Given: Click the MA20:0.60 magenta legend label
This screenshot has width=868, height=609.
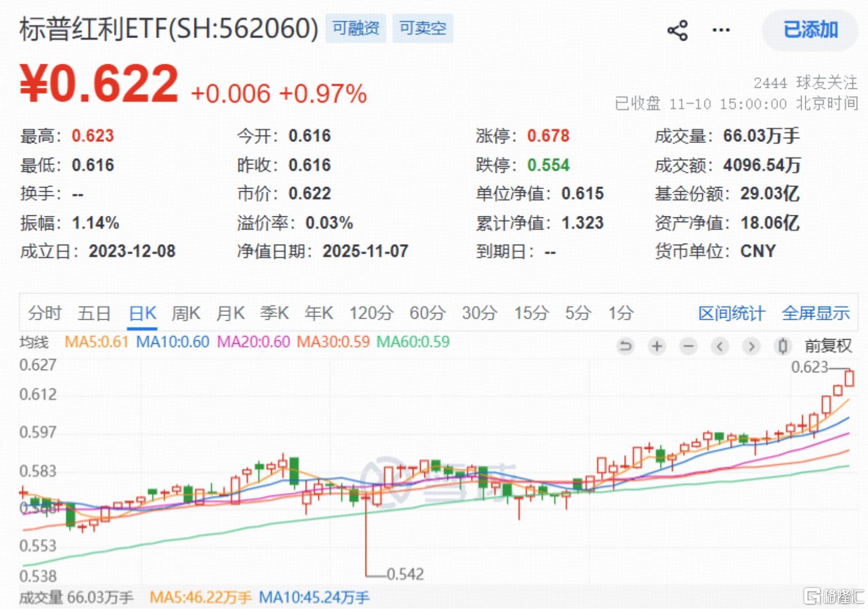Looking at the screenshot, I should click(253, 342).
